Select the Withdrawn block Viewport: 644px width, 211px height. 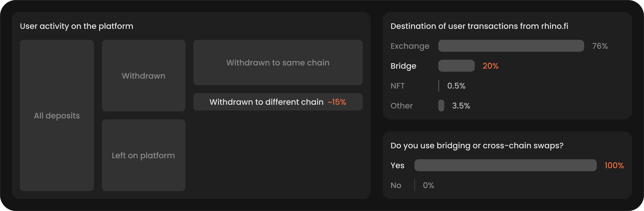click(x=144, y=76)
